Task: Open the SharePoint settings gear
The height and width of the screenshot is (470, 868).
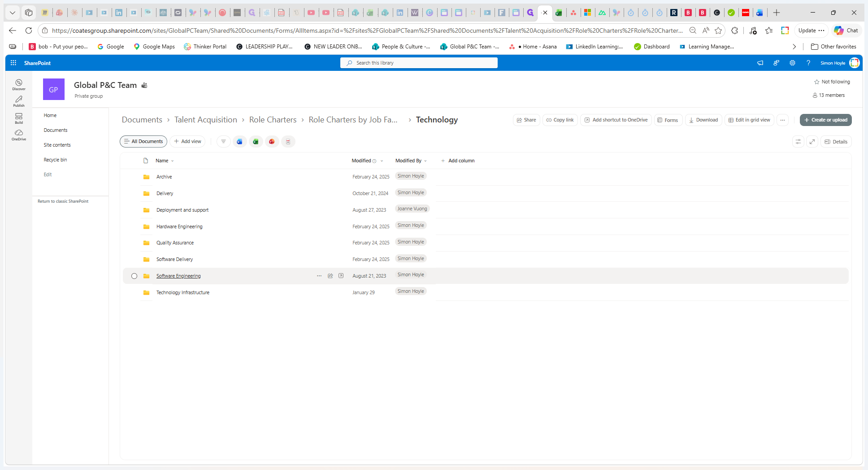Action: tap(792, 63)
